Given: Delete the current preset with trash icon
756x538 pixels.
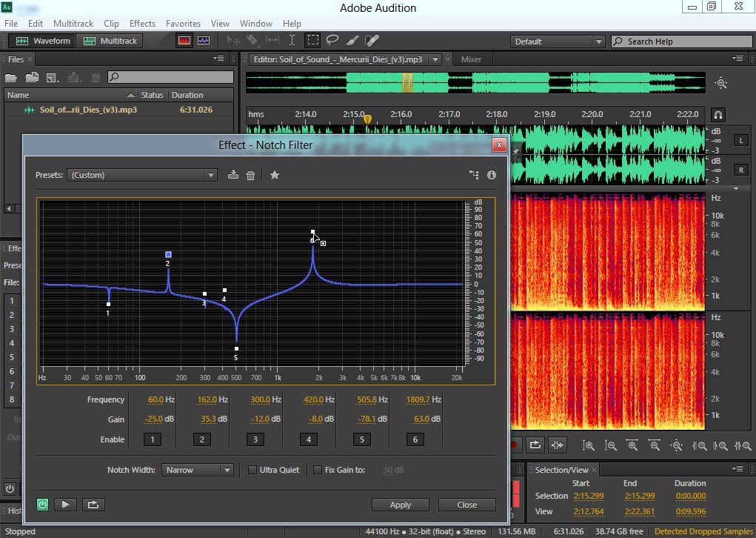Looking at the screenshot, I should (250, 175).
